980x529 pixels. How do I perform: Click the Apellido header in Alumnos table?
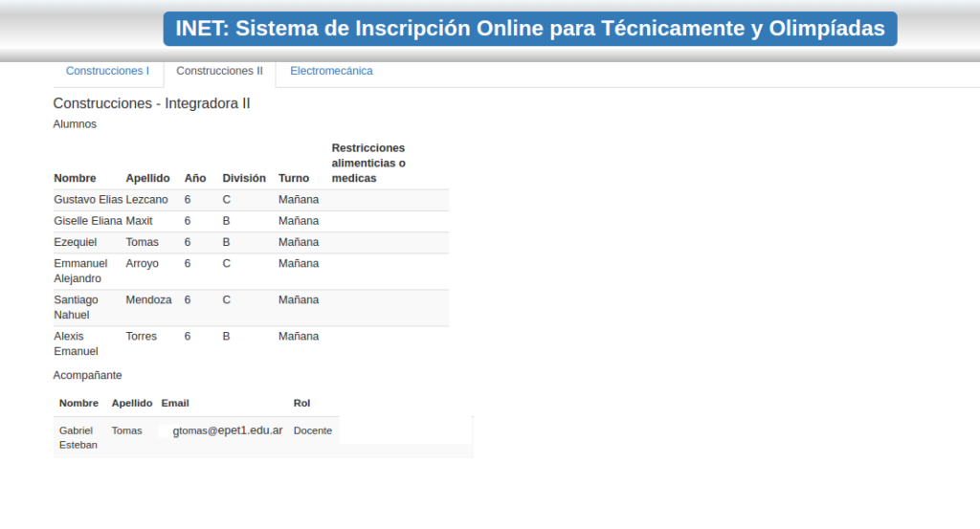click(x=147, y=178)
